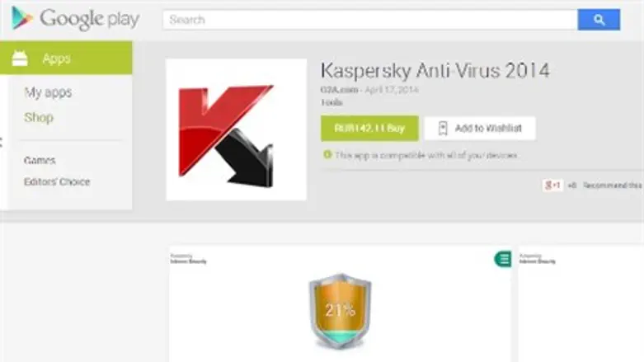The image size is (644, 362).
Task: Open My apps in sidebar
Action: [x=48, y=92]
